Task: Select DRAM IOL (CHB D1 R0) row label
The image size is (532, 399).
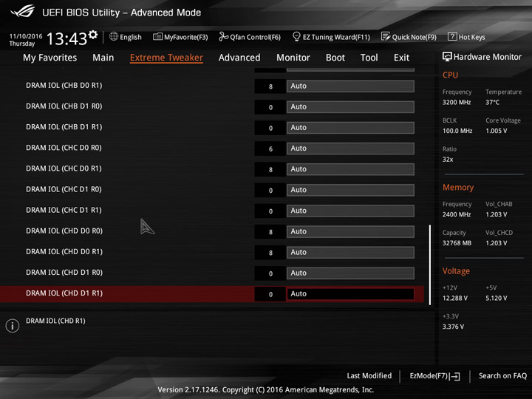Action: coord(64,106)
